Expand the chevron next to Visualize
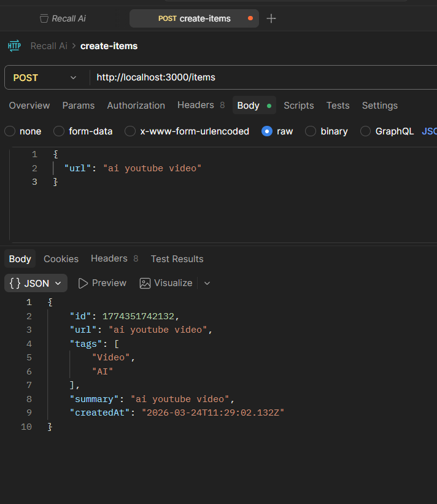Viewport: 437px width, 504px height. coord(207,283)
